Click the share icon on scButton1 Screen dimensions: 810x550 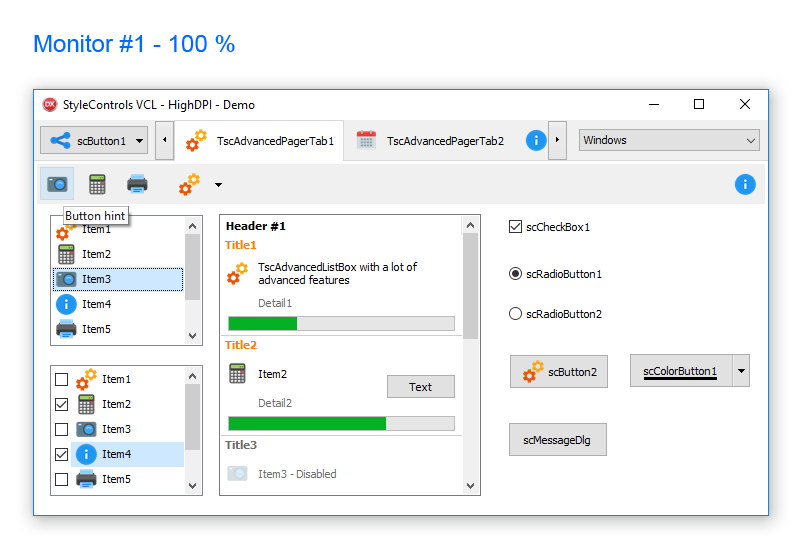point(60,140)
